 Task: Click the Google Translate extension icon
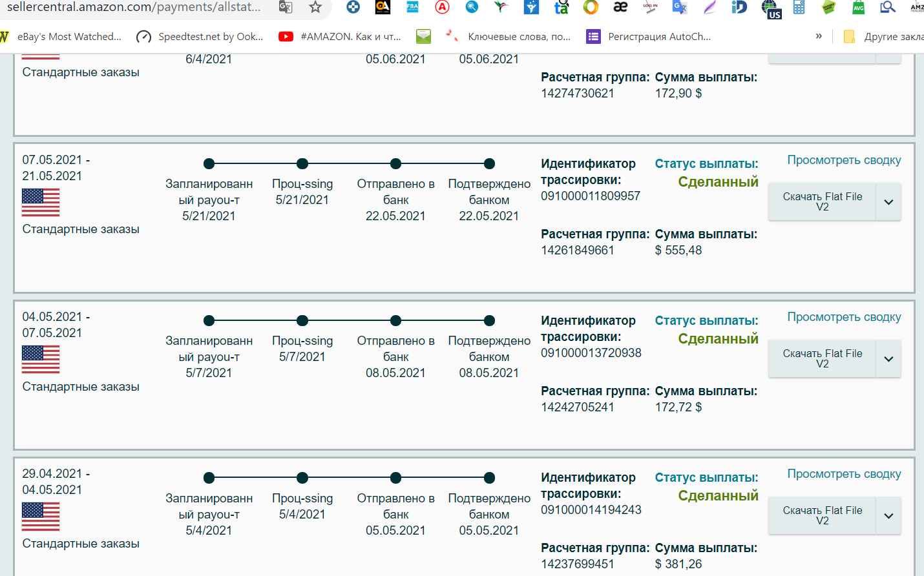[680, 7]
